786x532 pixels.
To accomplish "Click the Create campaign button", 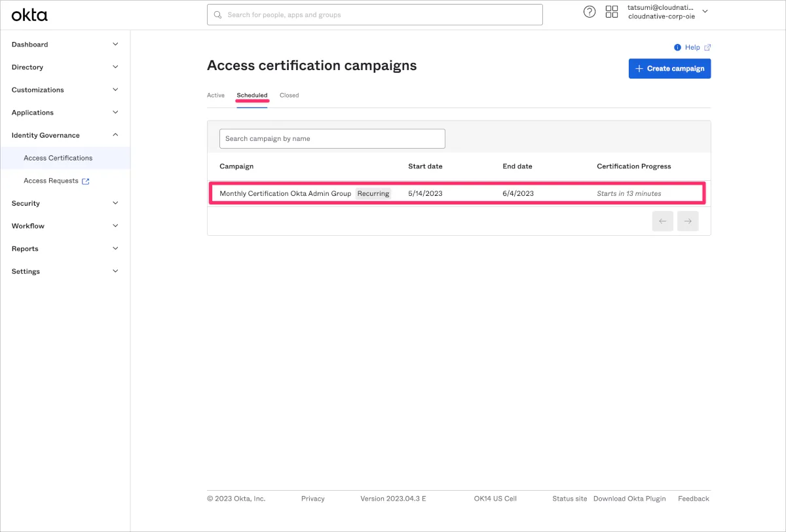I will coord(669,69).
